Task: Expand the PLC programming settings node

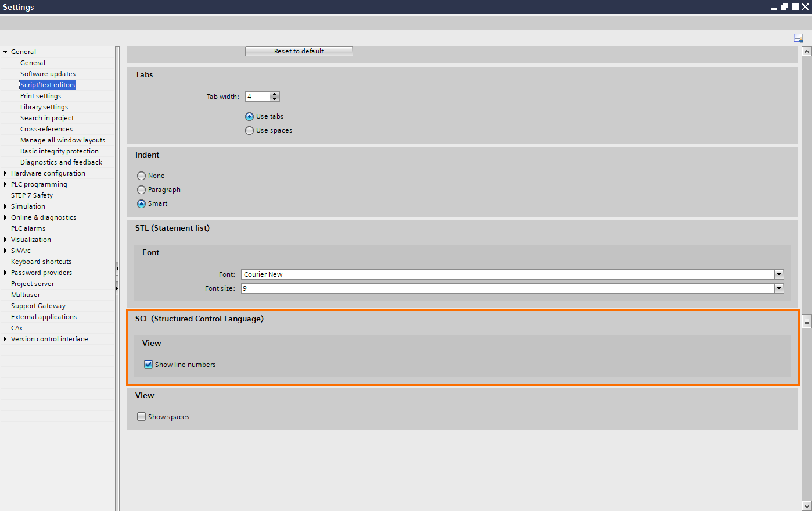Action: tap(5, 184)
